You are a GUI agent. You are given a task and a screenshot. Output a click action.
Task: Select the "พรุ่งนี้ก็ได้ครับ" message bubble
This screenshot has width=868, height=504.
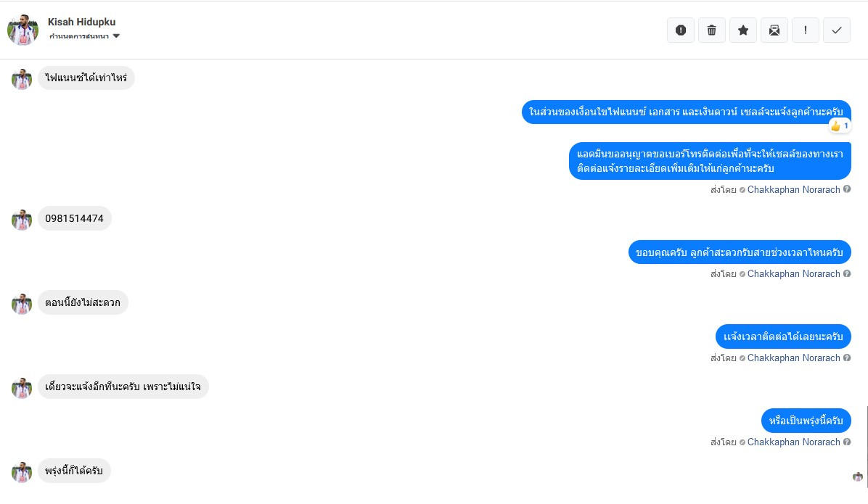74,471
